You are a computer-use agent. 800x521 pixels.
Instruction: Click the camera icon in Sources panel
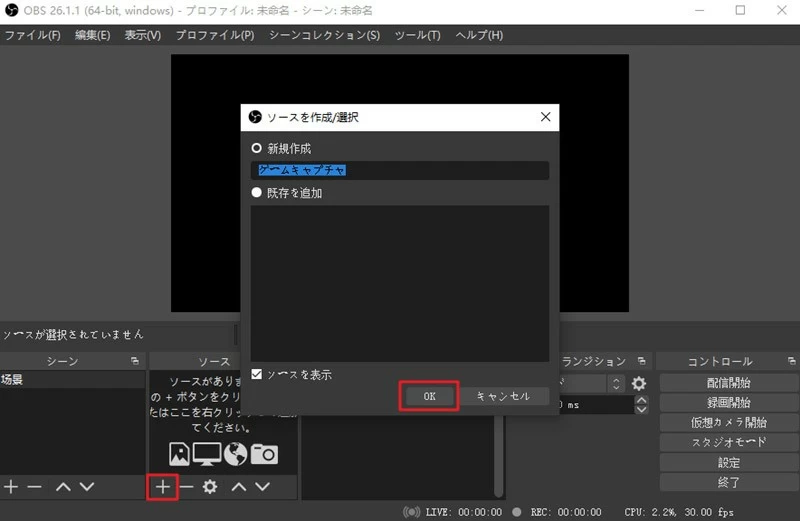(264, 454)
